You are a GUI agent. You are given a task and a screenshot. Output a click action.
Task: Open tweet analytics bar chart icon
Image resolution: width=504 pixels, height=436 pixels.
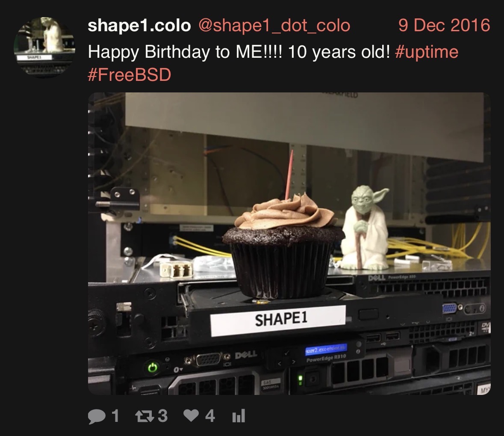tap(239, 415)
